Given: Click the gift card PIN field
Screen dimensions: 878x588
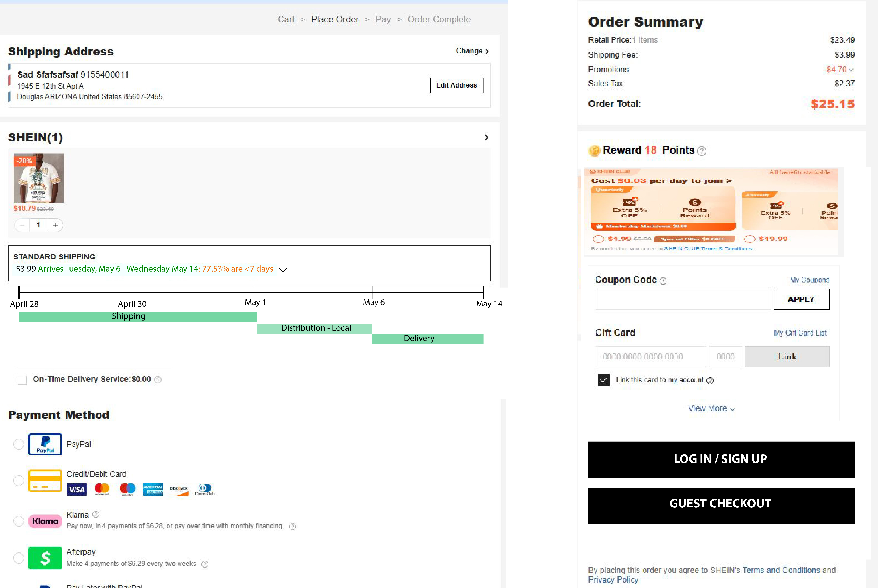Looking at the screenshot, I should pyautogui.click(x=725, y=357).
